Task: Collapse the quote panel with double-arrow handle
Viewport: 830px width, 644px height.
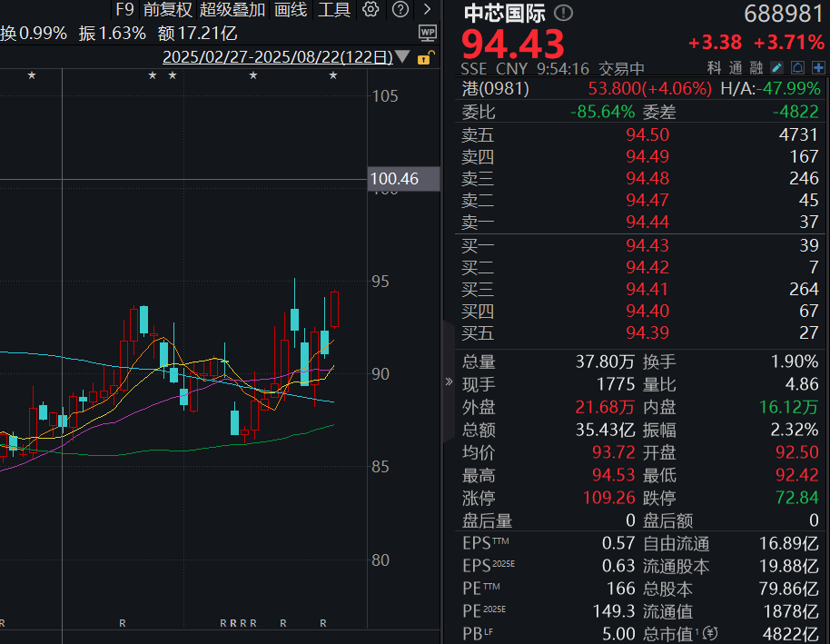Action: (x=449, y=381)
